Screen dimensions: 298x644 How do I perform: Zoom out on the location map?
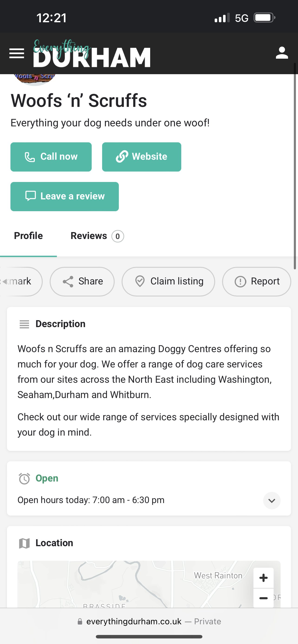pyautogui.click(x=263, y=598)
